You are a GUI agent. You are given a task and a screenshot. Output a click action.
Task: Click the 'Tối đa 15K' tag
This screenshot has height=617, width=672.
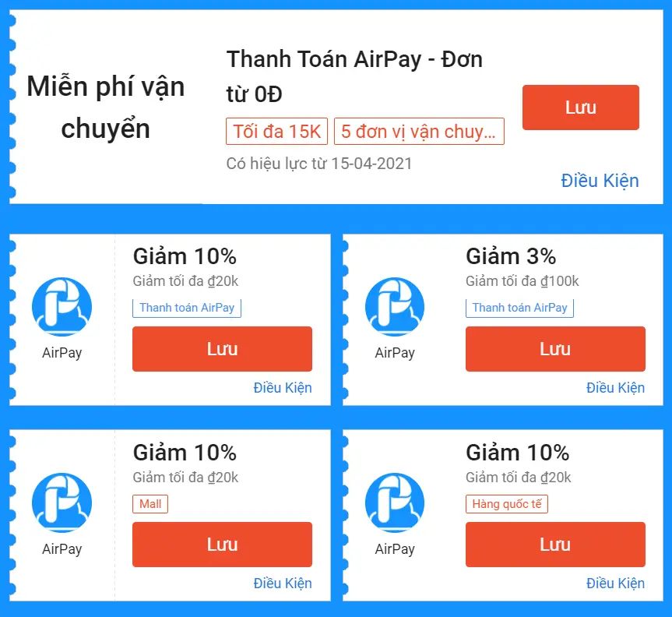(276, 131)
